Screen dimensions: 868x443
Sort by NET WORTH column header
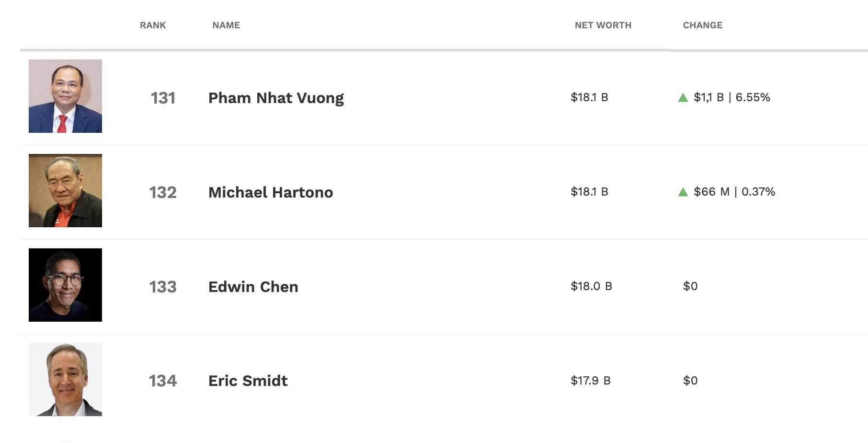[x=603, y=25]
